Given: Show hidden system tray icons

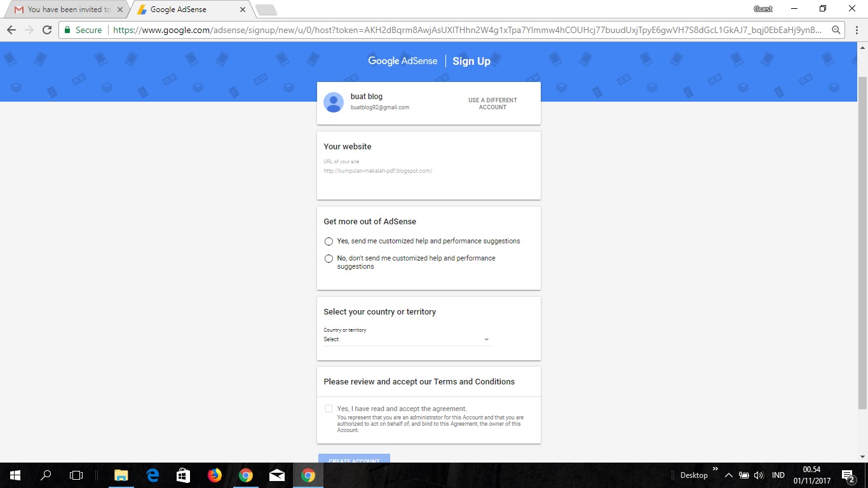Looking at the screenshot, I should [729, 475].
